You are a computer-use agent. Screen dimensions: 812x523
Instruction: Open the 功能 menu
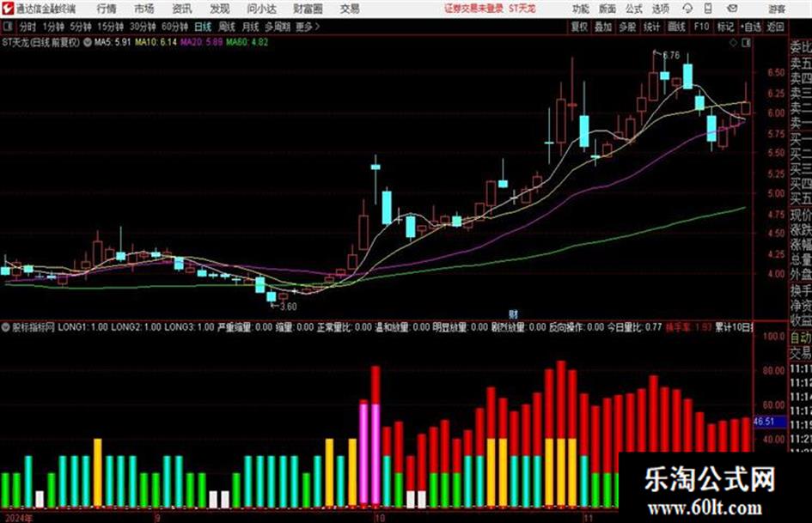pyautogui.click(x=581, y=9)
